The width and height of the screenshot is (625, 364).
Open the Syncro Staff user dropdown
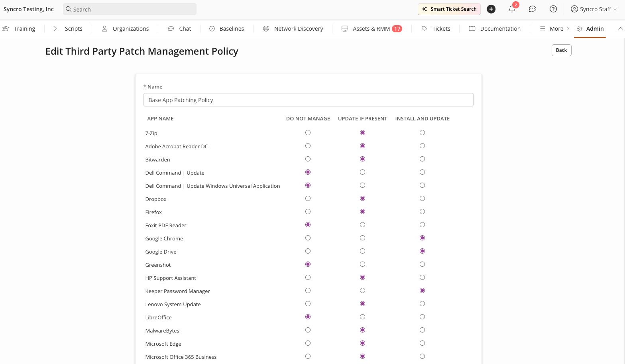coord(594,9)
